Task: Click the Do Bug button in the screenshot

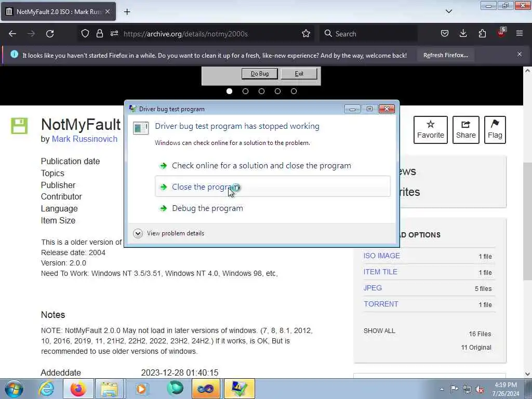Action: [260, 74]
